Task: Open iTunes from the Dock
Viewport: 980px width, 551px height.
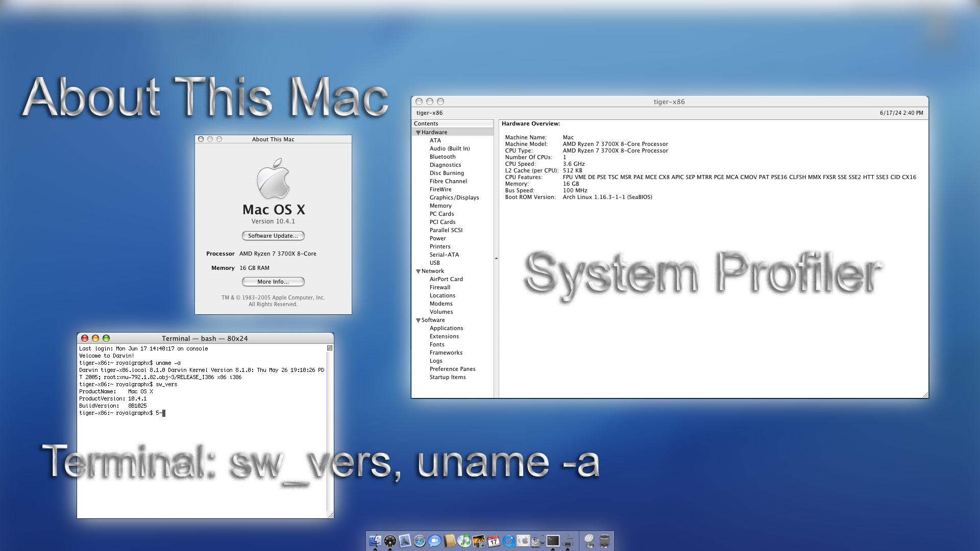Action: point(464,541)
